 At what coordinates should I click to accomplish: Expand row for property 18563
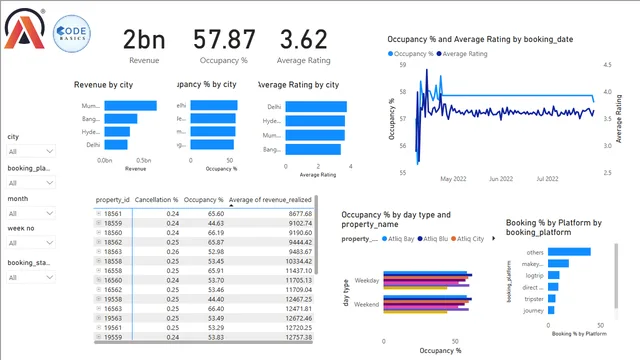pos(98,251)
